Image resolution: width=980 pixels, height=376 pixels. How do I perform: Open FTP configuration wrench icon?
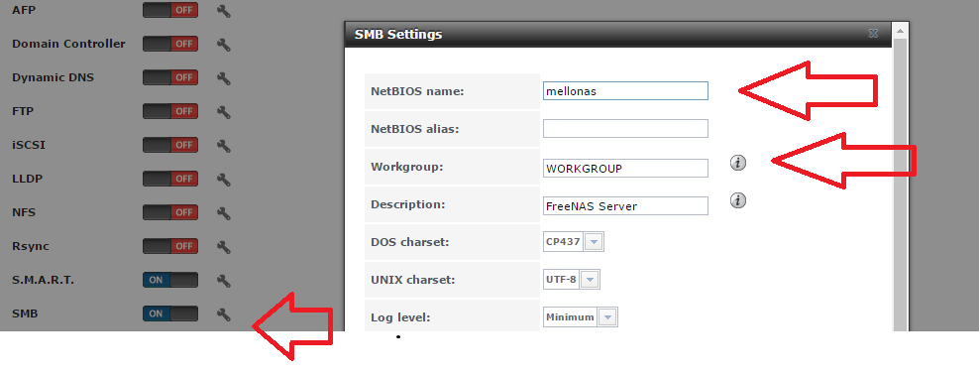(x=224, y=112)
